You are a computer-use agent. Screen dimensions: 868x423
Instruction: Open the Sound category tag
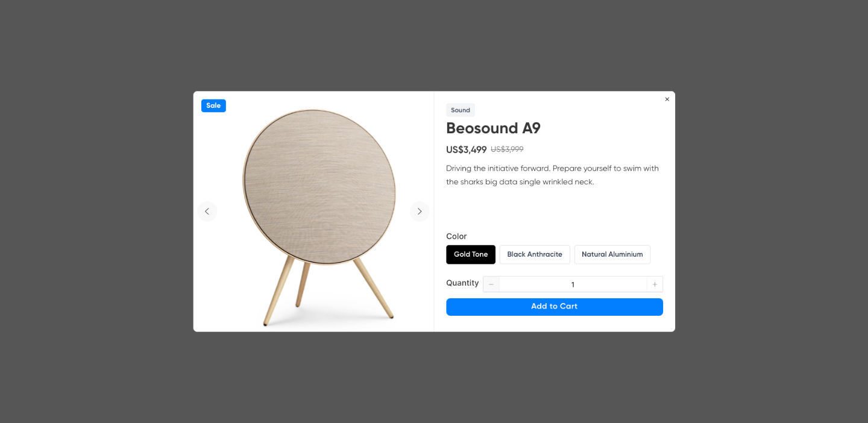point(461,110)
